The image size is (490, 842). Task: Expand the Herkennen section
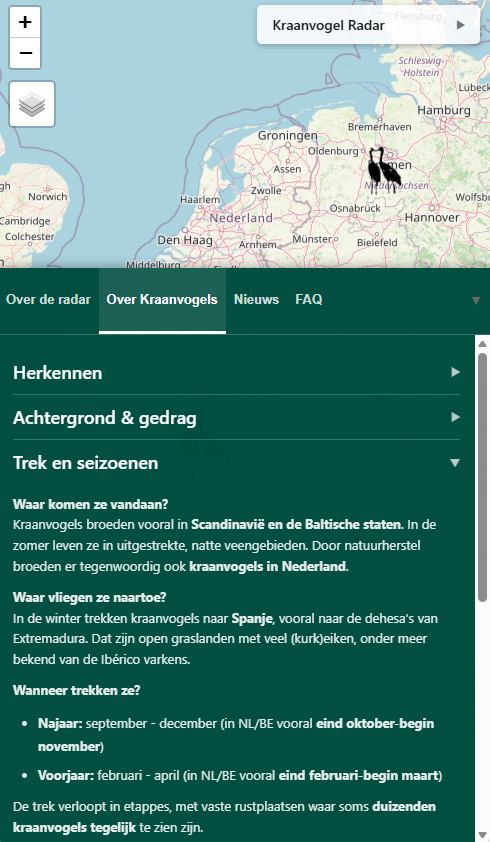click(236, 373)
